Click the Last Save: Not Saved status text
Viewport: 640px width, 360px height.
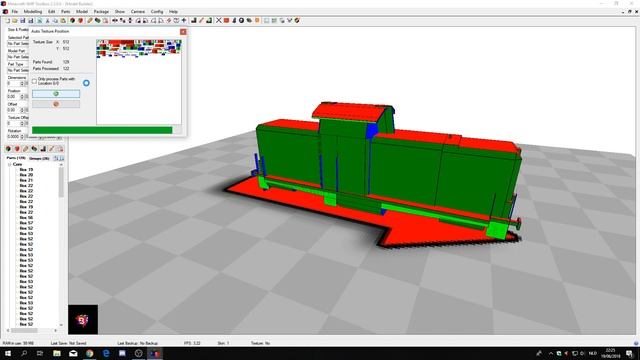pos(69,344)
